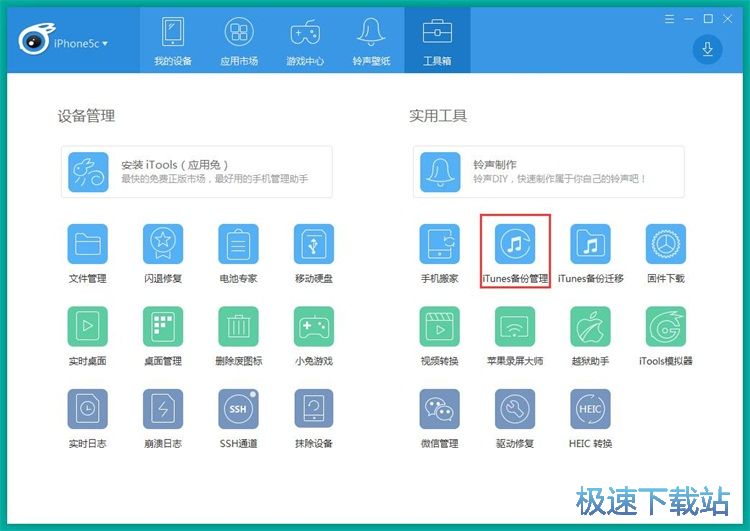Click the 铃声制作 ringtone maker card

549,172
